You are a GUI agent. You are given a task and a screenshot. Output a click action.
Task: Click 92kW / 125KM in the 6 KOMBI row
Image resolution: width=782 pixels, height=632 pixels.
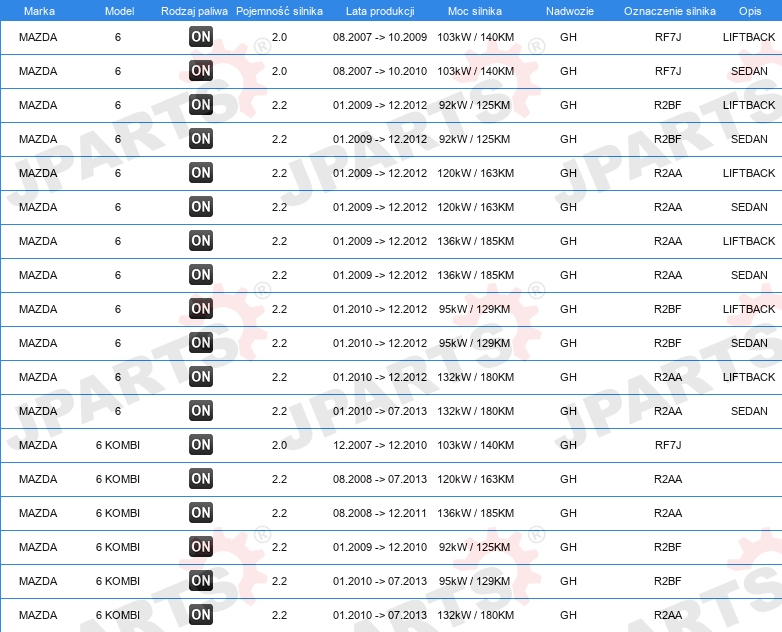point(474,547)
